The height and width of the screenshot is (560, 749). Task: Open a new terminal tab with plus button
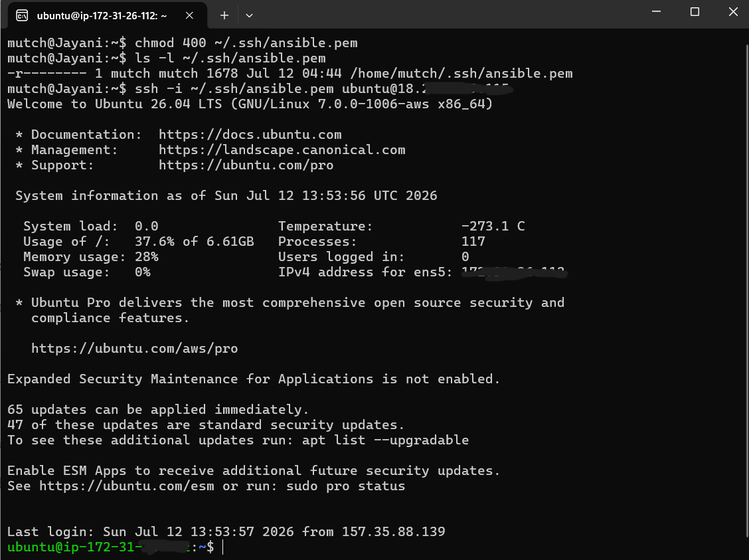(x=224, y=15)
